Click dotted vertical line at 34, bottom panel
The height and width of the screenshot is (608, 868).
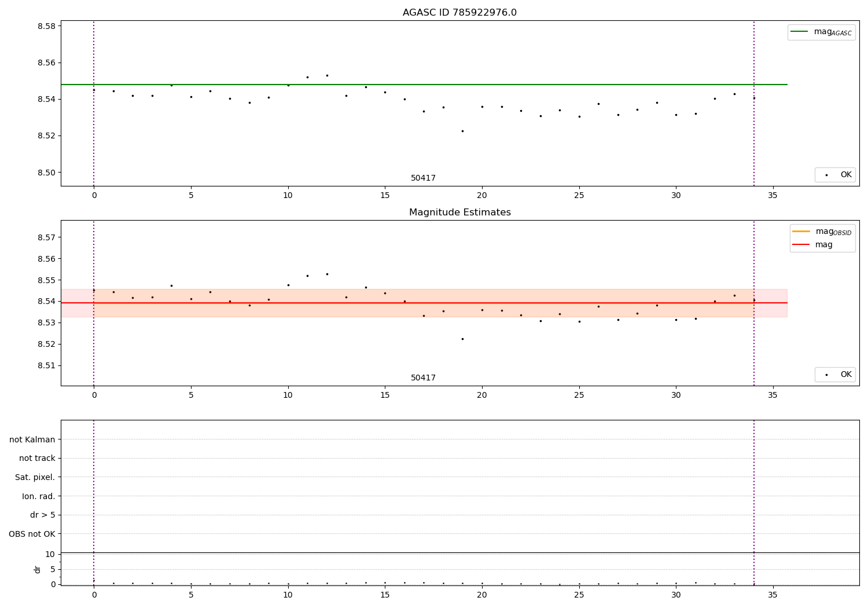click(754, 502)
